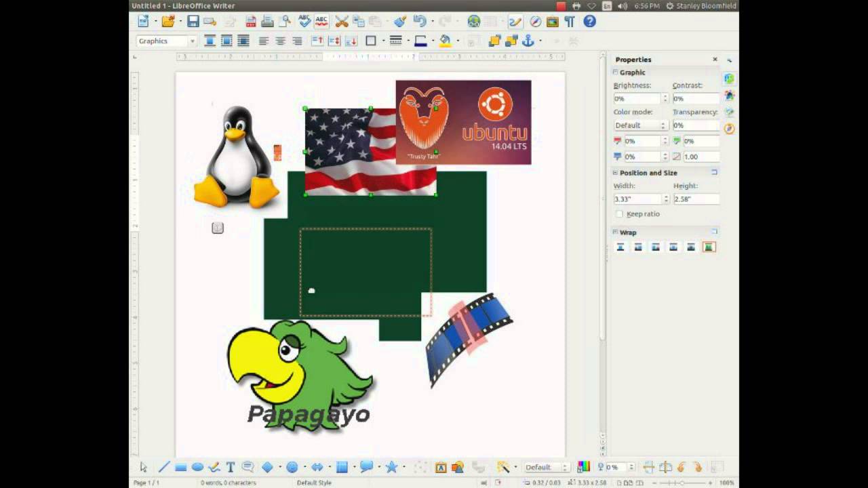The image size is (868, 488).
Task: Select the Stars shapes tool
Action: coord(391,467)
